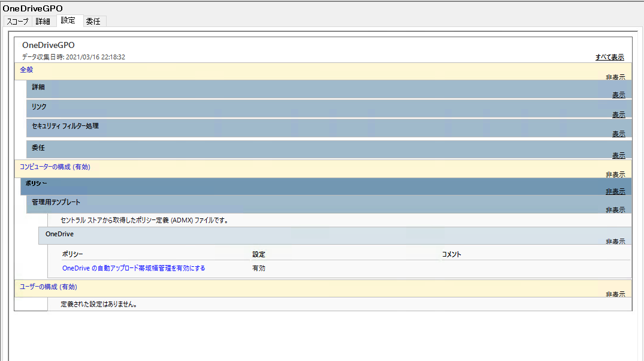This screenshot has width=644, height=361.
Task: Hide the 管理用テンプレート section
Action: click(615, 210)
